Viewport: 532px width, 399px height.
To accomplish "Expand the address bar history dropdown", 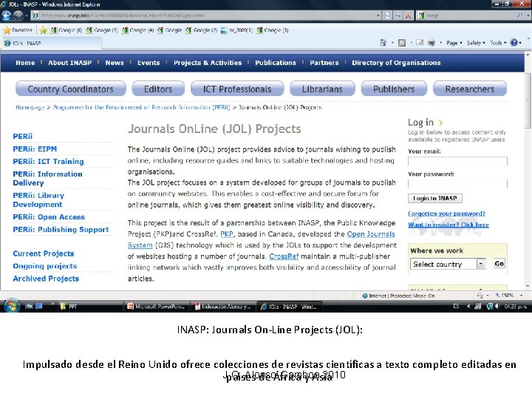I will 378,16.
